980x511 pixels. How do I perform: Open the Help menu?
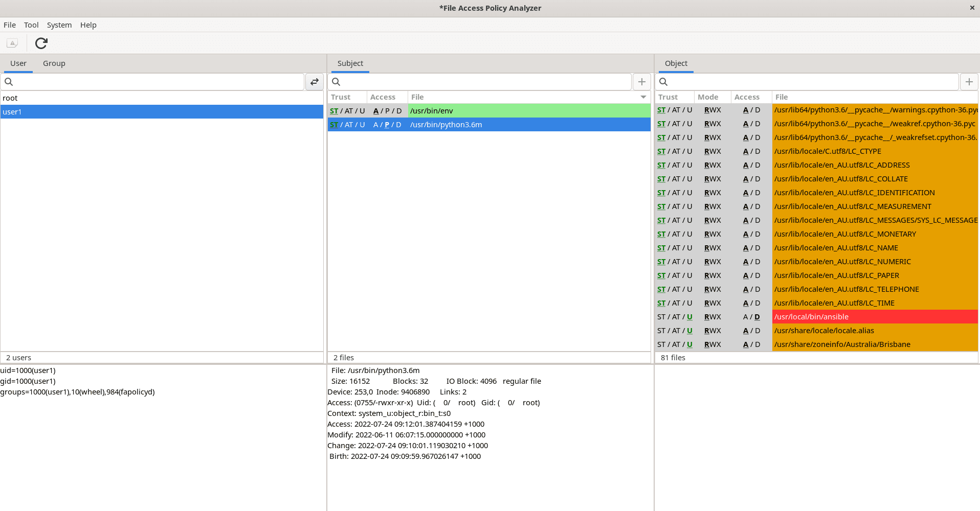pyautogui.click(x=88, y=25)
